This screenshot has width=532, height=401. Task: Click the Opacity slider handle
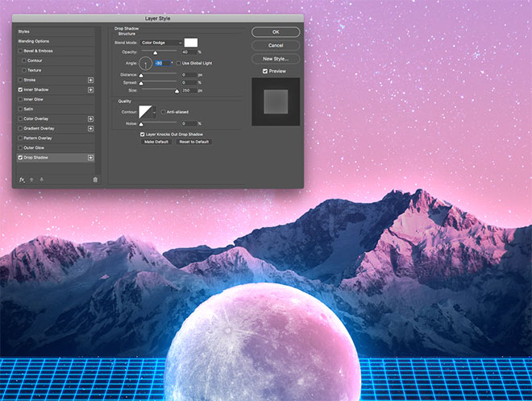[155, 53]
